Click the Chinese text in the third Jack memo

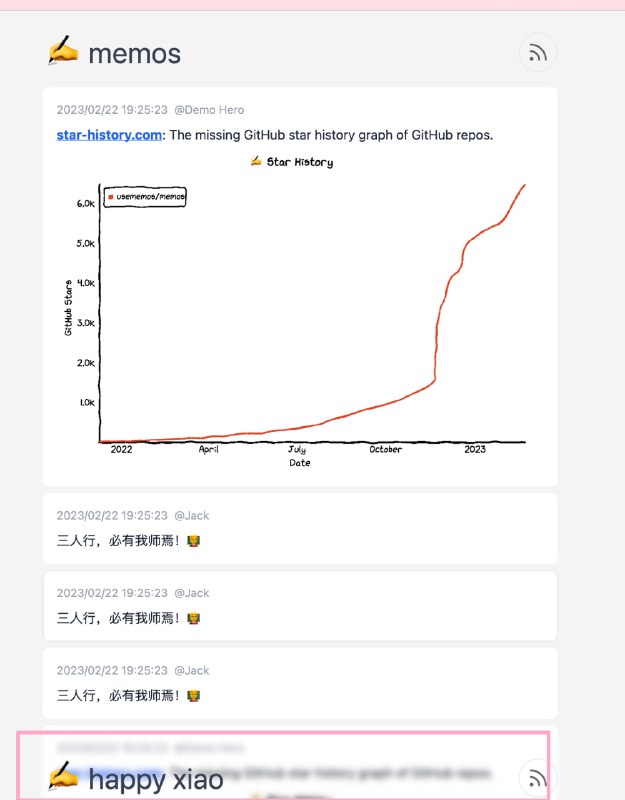coord(119,695)
